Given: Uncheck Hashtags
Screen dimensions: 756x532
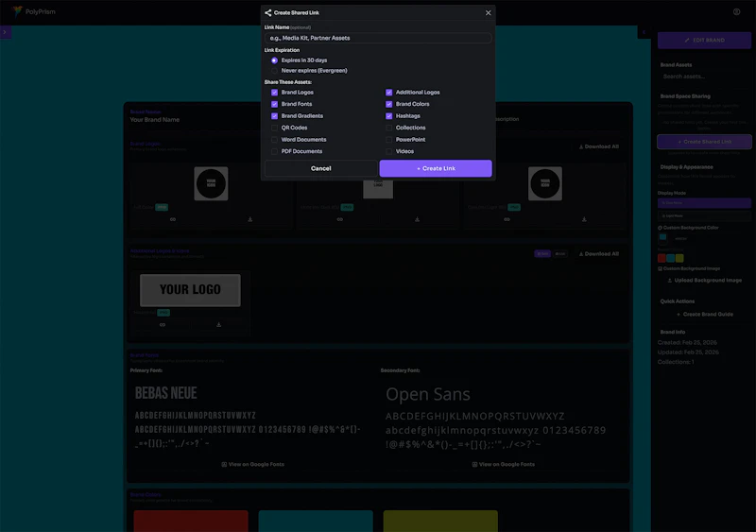Looking at the screenshot, I should click(388, 116).
